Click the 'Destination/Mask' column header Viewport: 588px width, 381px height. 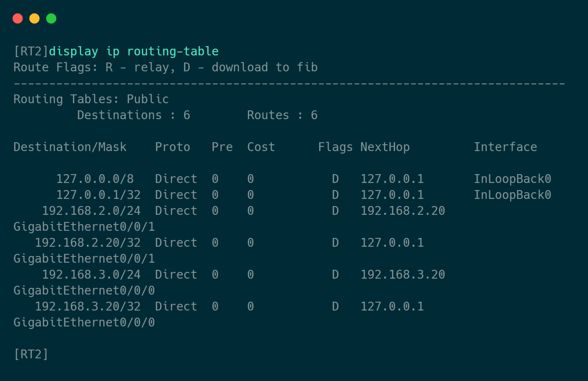70,147
